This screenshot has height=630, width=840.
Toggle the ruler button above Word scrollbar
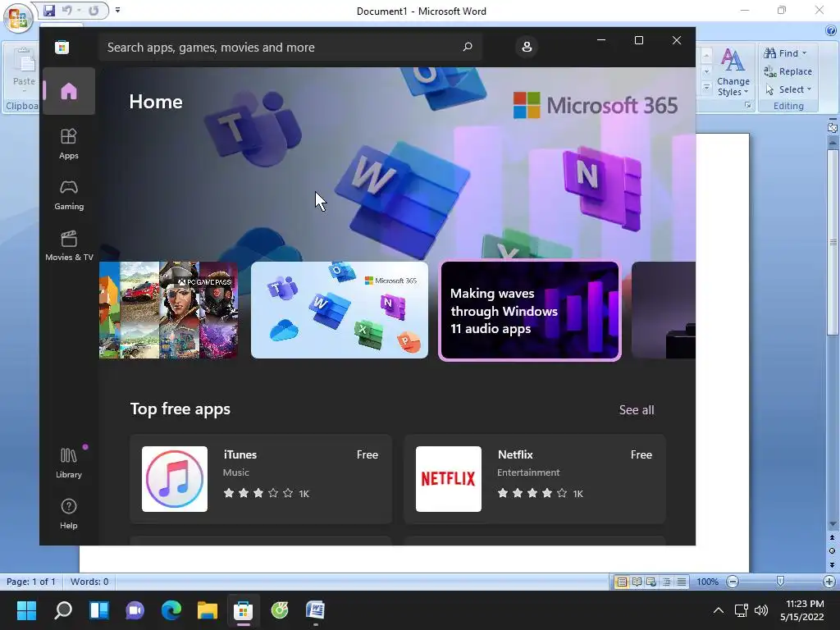coord(832,127)
